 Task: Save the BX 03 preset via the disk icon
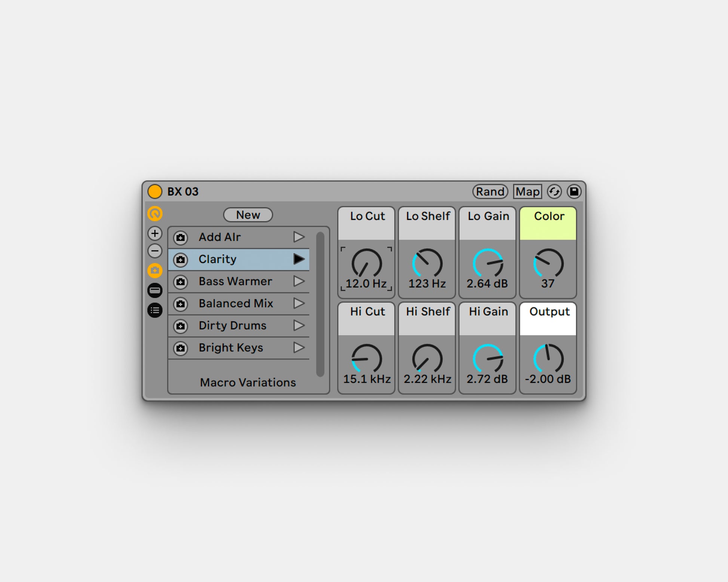[574, 191]
